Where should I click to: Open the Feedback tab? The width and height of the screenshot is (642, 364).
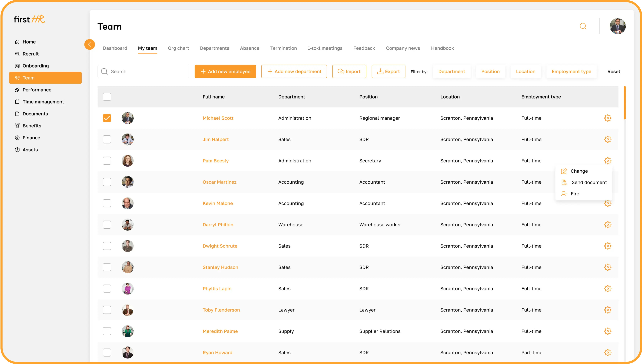[x=364, y=48]
